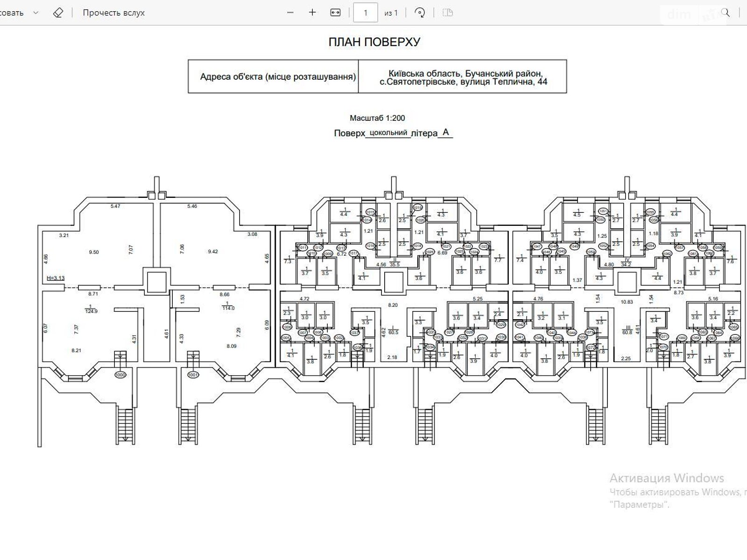The width and height of the screenshot is (747, 560).
Task: Click the 'Прочесть вслух' button
Action: (113, 13)
